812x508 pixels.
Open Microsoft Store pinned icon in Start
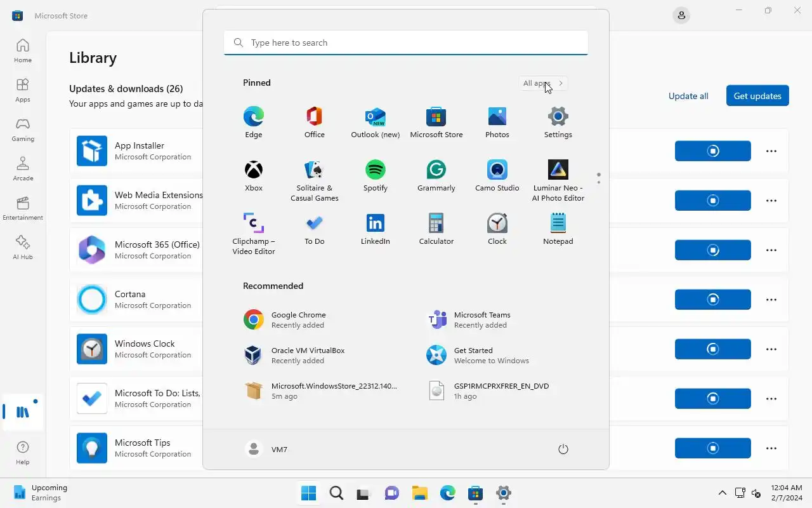(436, 122)
